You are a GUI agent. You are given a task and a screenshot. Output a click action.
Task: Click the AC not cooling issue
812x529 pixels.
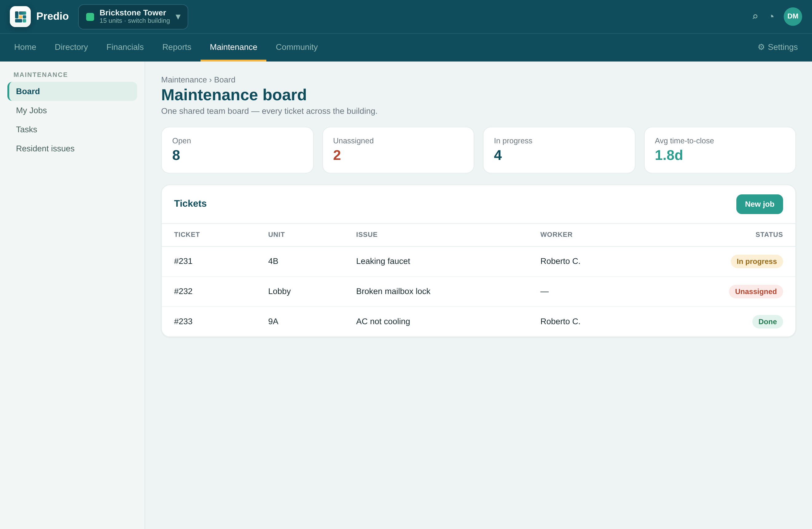pyautogui.click(x=383, y=322)
